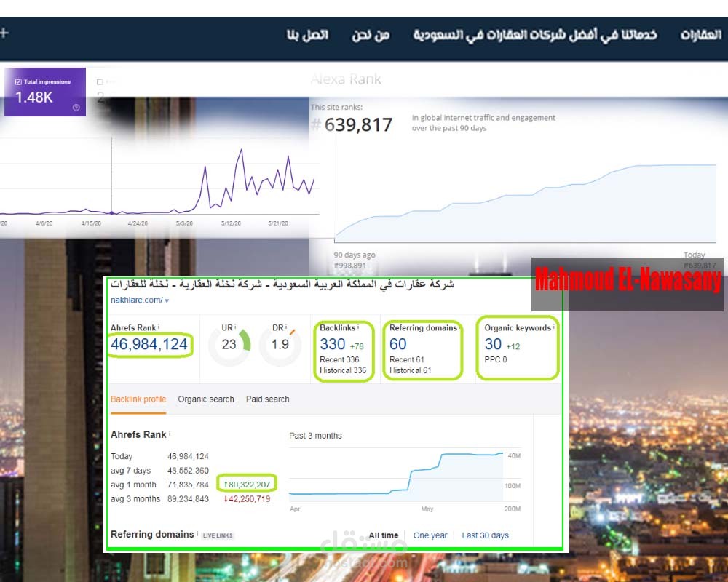The height and width of the screenshot is (582, 728).
Task: Click the Historical 61 referring domains text
Action: (x=411, y=370)
